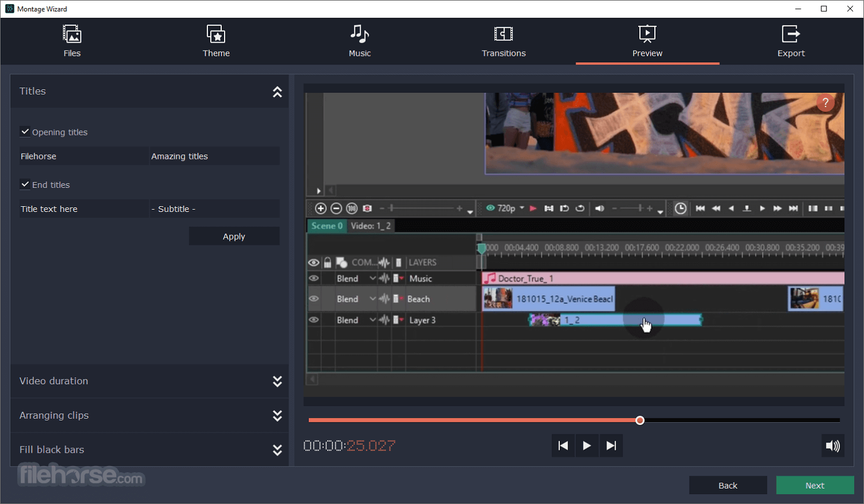Open the zoom toolbar options arrow

point(470,211)
